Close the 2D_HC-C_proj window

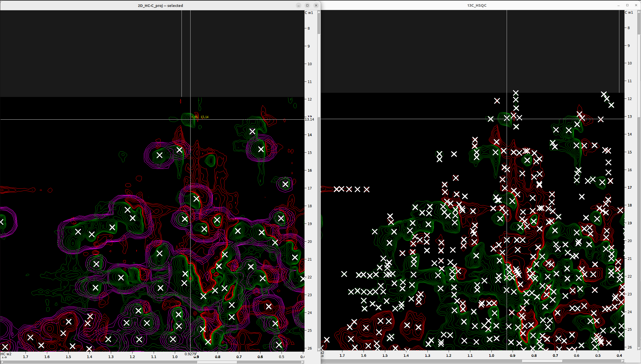(x=316, y=5)
